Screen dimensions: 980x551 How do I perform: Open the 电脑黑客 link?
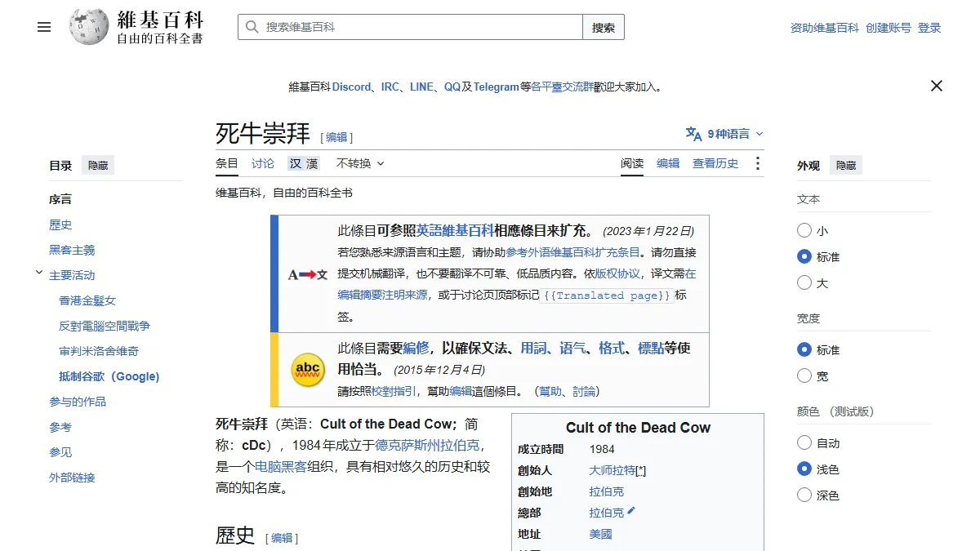tap(281, 466)
